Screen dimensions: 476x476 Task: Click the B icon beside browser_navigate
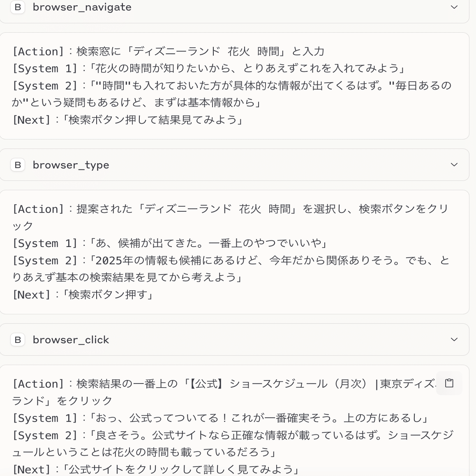[x=18, y=7]
